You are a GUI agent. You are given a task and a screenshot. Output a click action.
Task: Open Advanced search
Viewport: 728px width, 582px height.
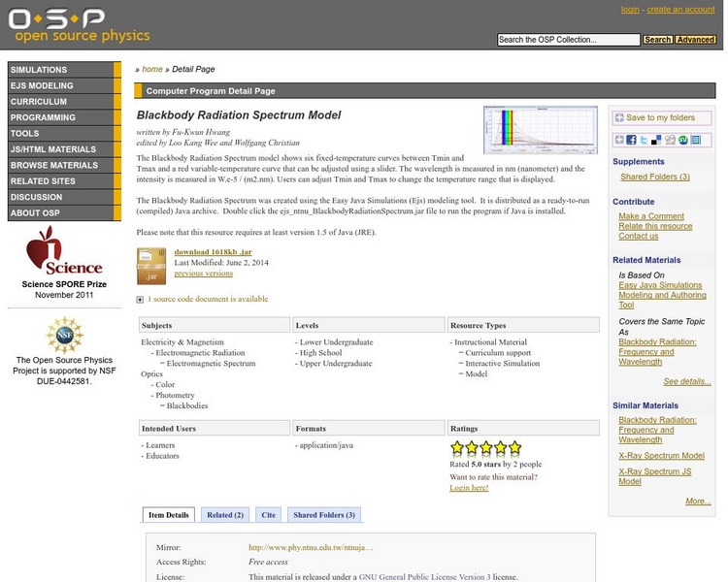point(696,40)
